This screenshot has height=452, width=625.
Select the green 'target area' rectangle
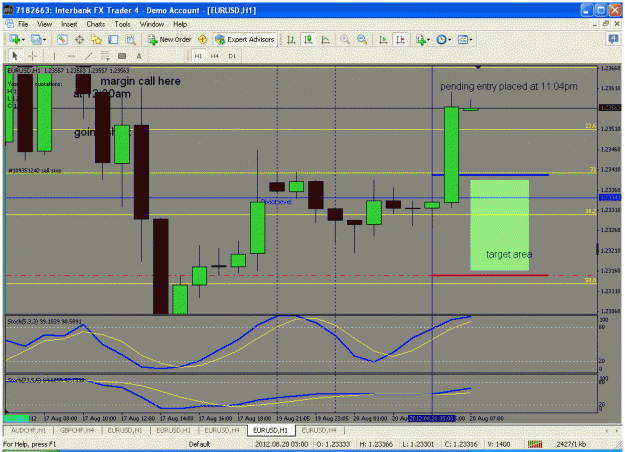(499, 225)
